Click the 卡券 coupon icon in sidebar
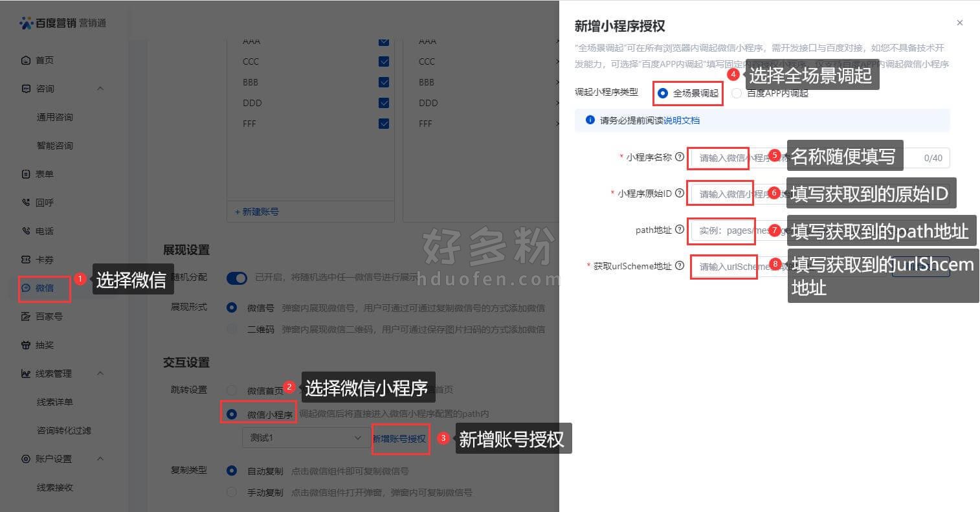 coord(26,260)
